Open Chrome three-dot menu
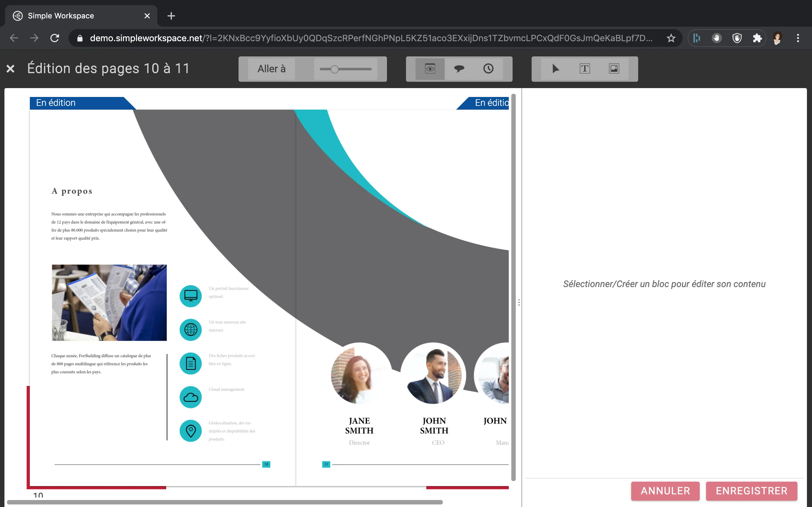This screenshot has width=812, height=507. click(798, 38)
